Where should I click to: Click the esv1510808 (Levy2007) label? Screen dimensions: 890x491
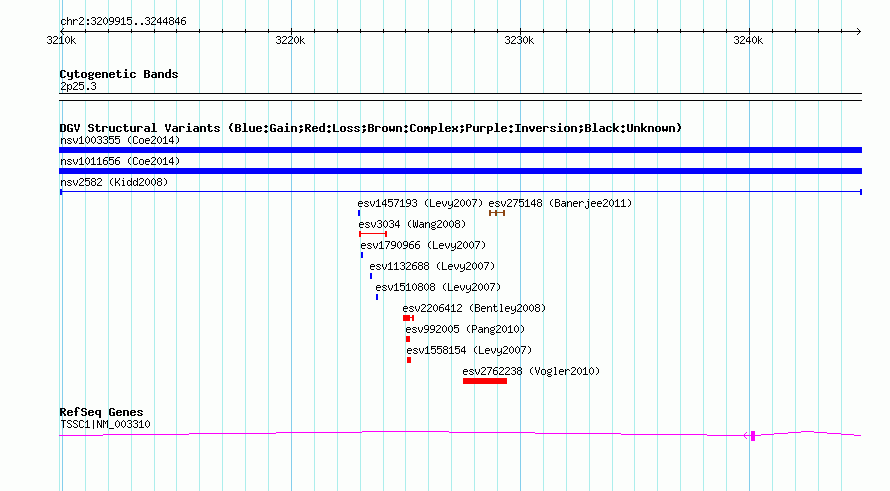(438, 287)
